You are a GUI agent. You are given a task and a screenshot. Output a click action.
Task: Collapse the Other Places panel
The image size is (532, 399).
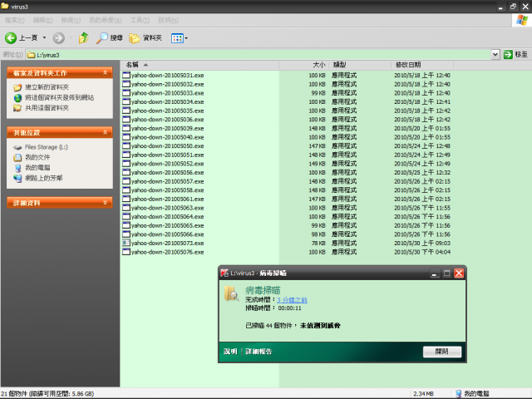pos(106,132)
